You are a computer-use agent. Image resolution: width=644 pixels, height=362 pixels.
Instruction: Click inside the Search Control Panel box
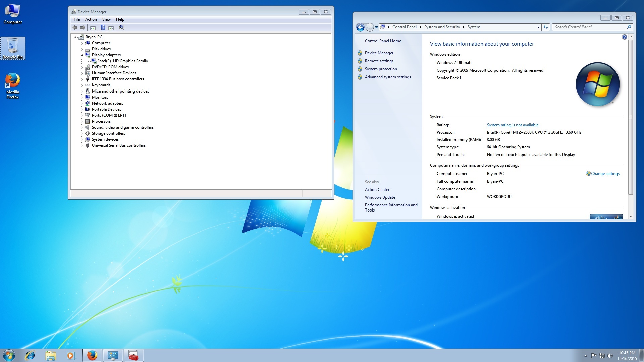click(x=590, y=27)
